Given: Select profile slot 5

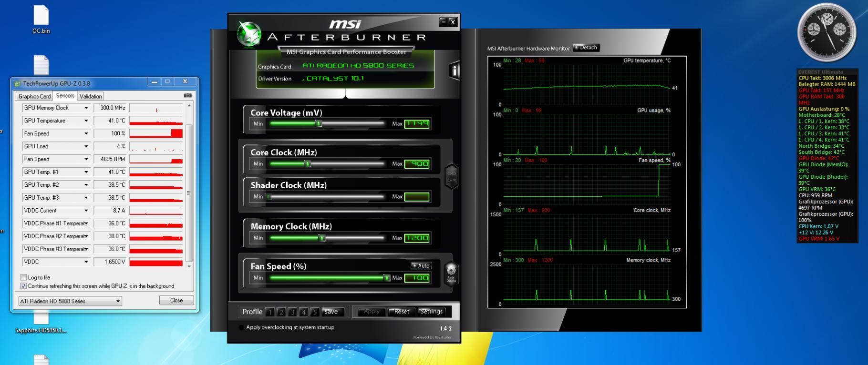Looking at the screenshot, I should click(x=315, y=312).
